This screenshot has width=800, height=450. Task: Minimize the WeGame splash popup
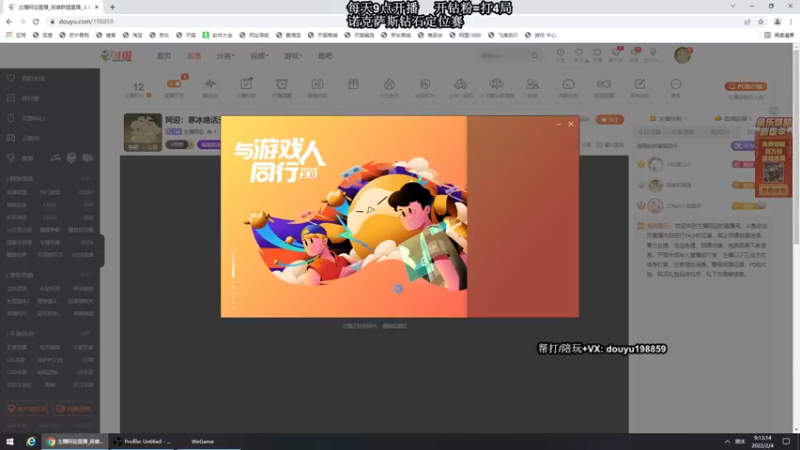coord(559,124)
